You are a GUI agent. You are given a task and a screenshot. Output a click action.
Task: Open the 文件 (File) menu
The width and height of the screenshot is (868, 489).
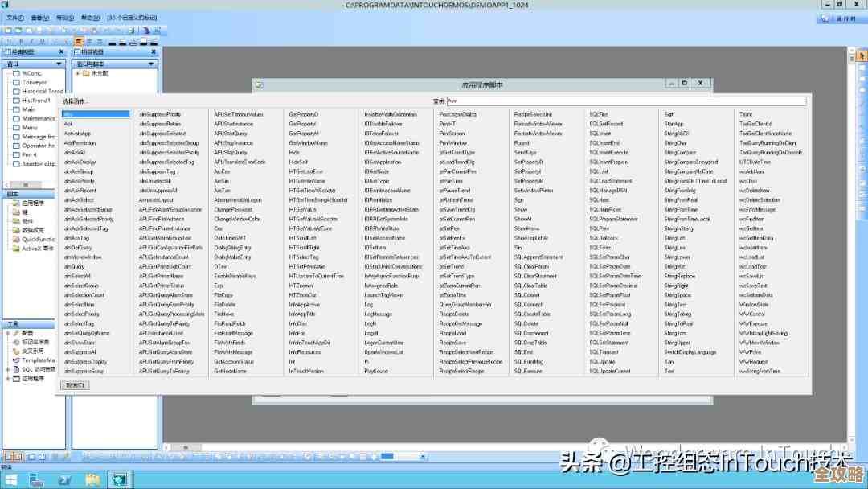coord(14,18)
